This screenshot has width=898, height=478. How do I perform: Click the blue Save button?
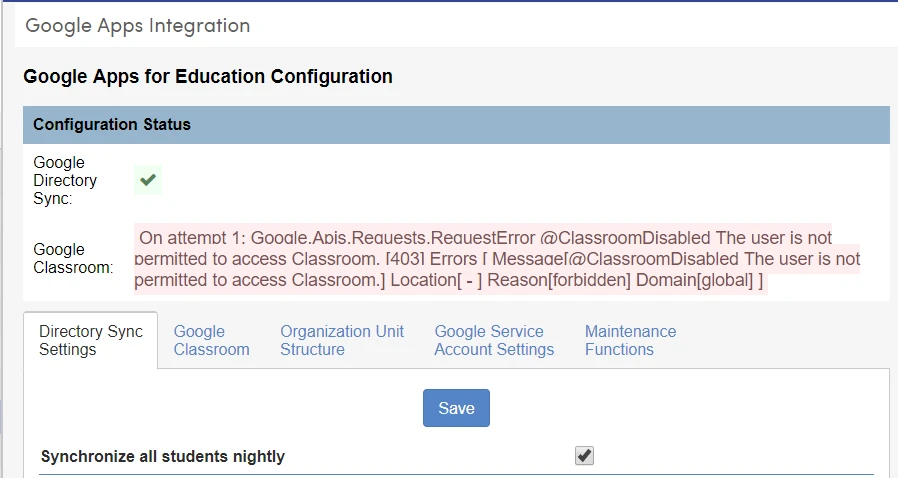click(x=456, y=408)
